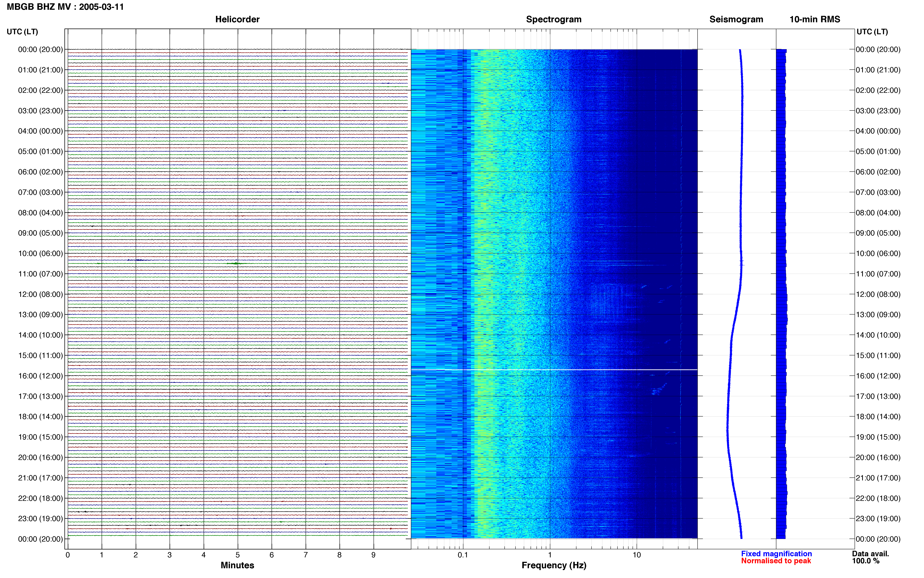Click the RMS bar at the 13:00 row

pyautogui.click(x=782, y=317)
